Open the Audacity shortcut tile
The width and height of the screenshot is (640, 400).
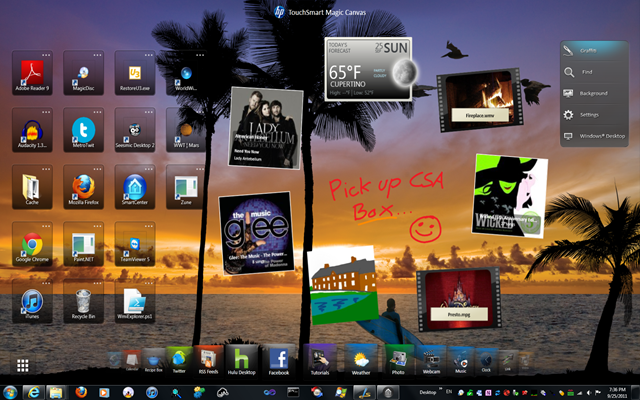(x=32, y=130)
